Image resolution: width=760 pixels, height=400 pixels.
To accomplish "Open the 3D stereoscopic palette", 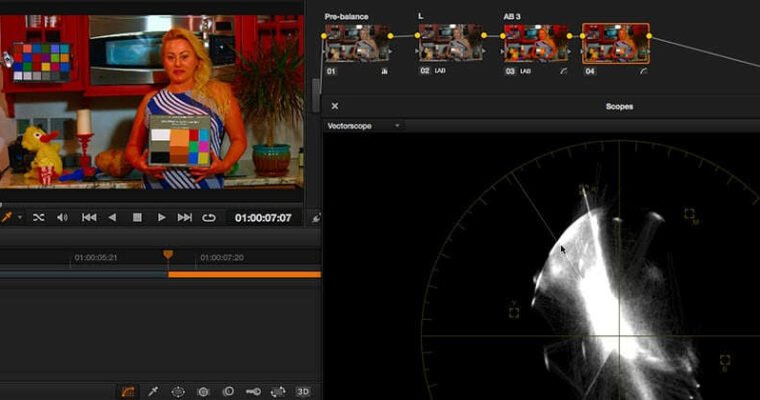I will 303,391.
